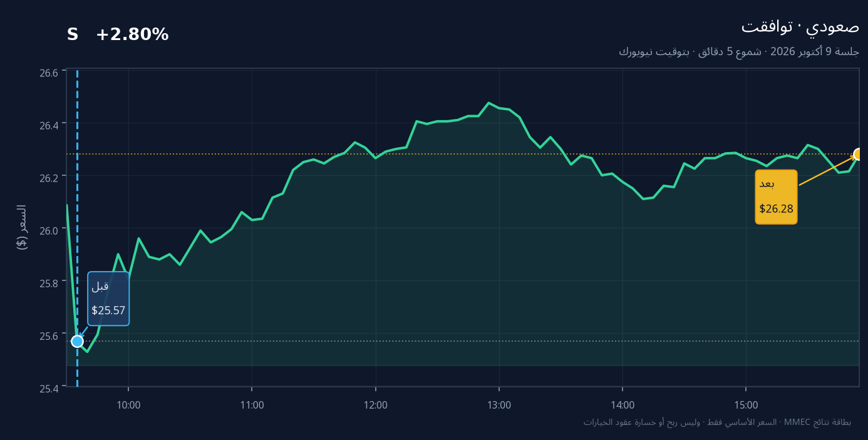Screen dimensions: 868x440
Task: Click the y-axis label "السعر ($)"
Action: pos(22,227)
